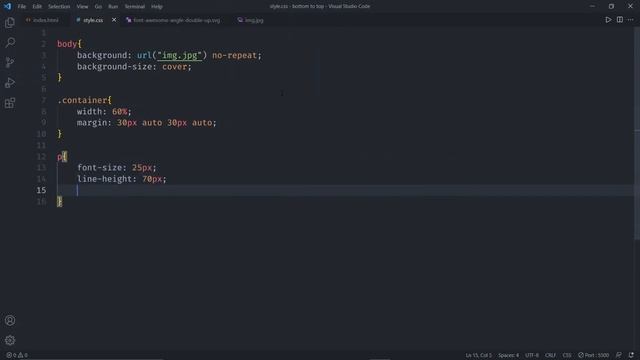Click the 60% width value
Screen dimensions: 640x360
120,111
